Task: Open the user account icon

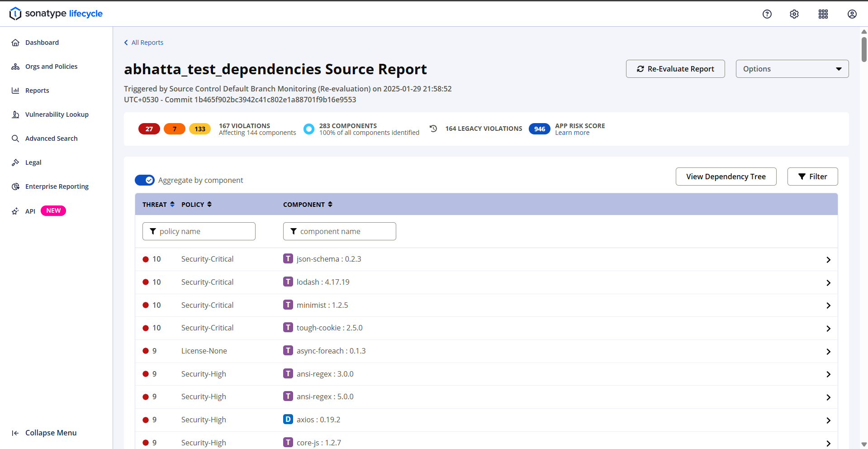Action: click(x=852, y=14)
